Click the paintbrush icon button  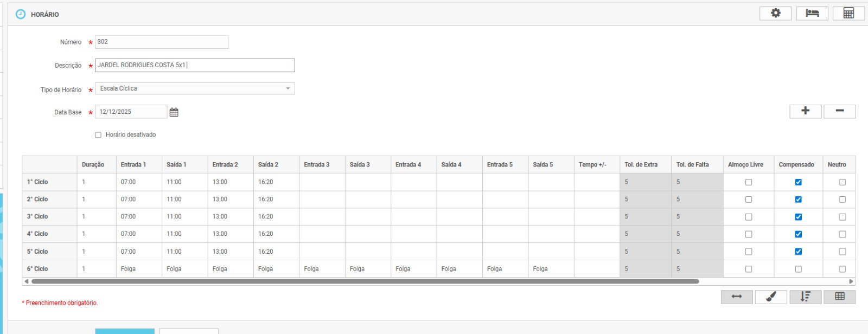(x=770, y=297)
